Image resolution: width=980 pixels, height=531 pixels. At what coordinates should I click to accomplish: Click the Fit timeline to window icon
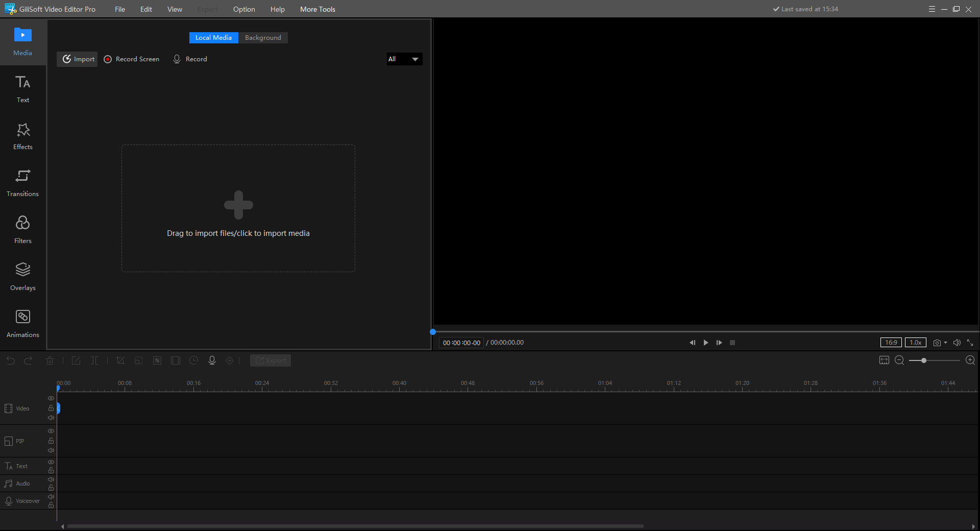[885, 360]
